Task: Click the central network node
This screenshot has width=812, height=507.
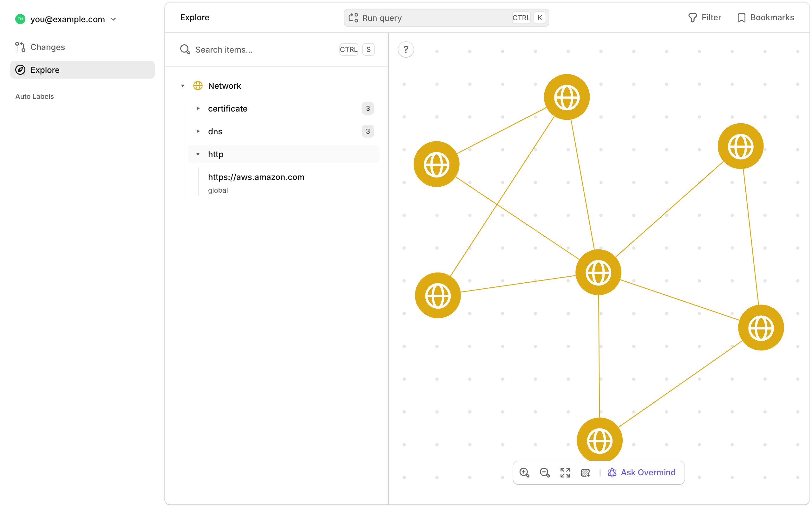Action: click(x=598, y=272)
